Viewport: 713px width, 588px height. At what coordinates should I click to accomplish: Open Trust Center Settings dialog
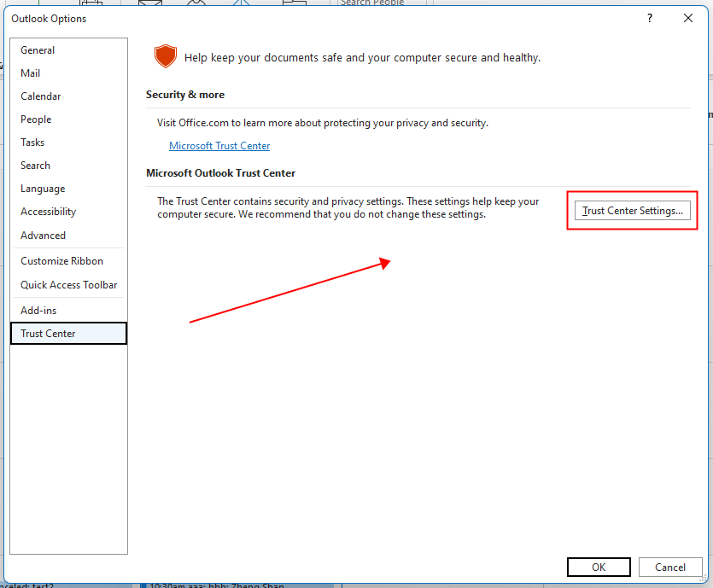point(633,211)
